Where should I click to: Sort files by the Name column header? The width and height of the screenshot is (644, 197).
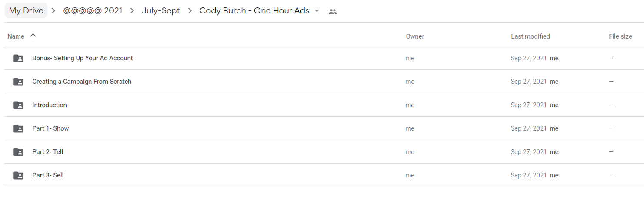coord(16,36)
